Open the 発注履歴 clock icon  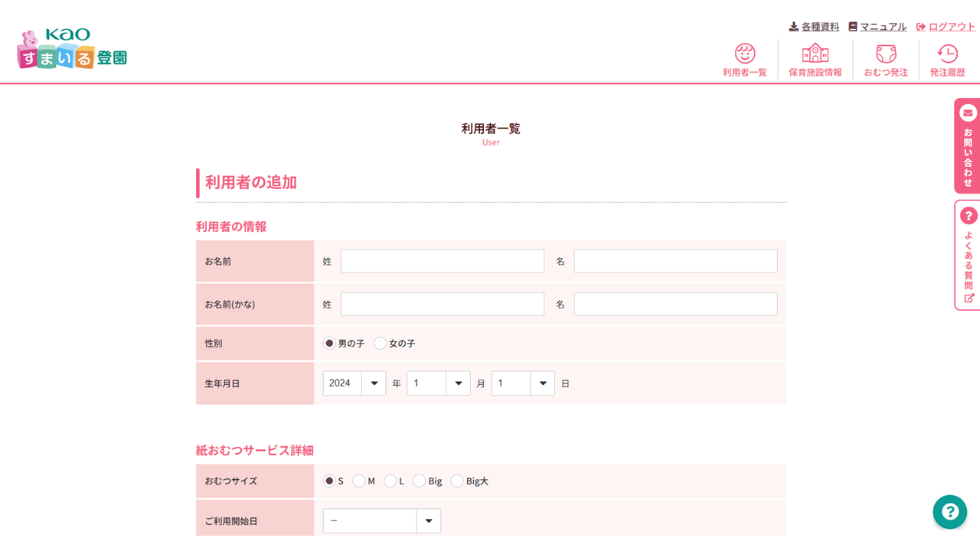coord(948,54)
